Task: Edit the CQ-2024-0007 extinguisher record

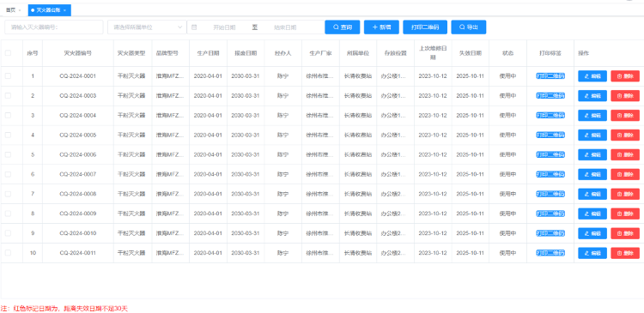Action: [x=592, y=175]
